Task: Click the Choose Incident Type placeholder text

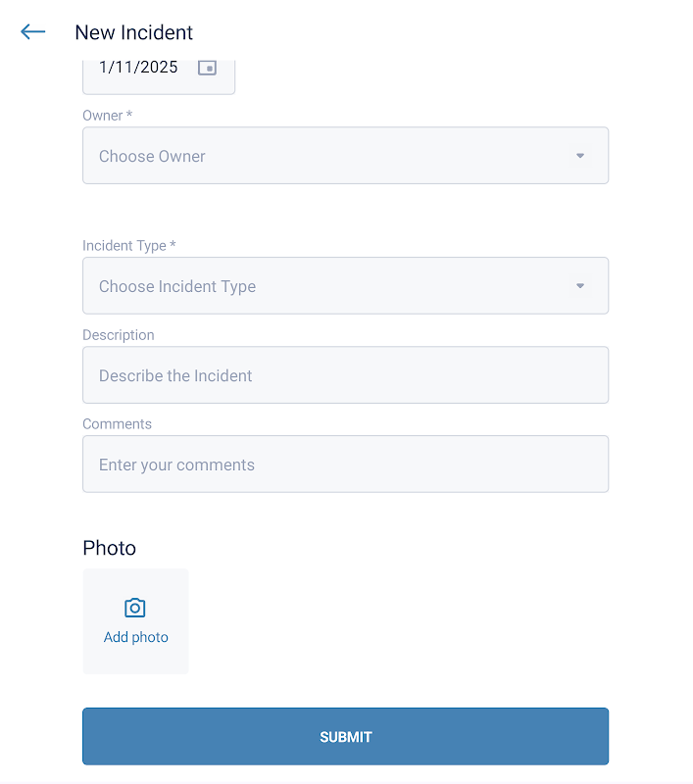Action: (x=177, y=286)
